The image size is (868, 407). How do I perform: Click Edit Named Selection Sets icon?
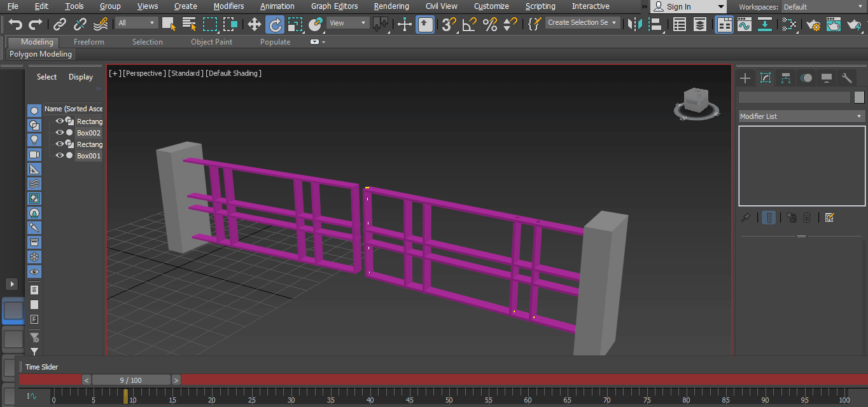point(535,24)
